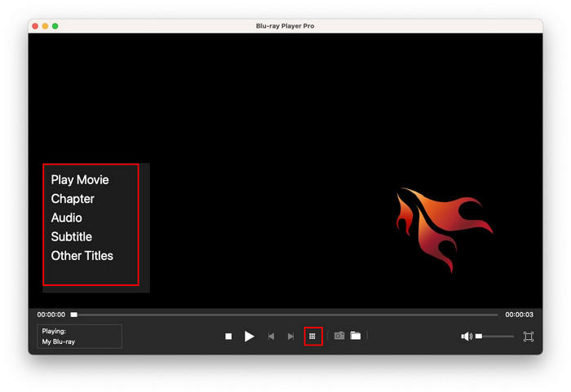Stop playback with the square stop button
Screen dimensions: 571x392
(x=228, y=337)
